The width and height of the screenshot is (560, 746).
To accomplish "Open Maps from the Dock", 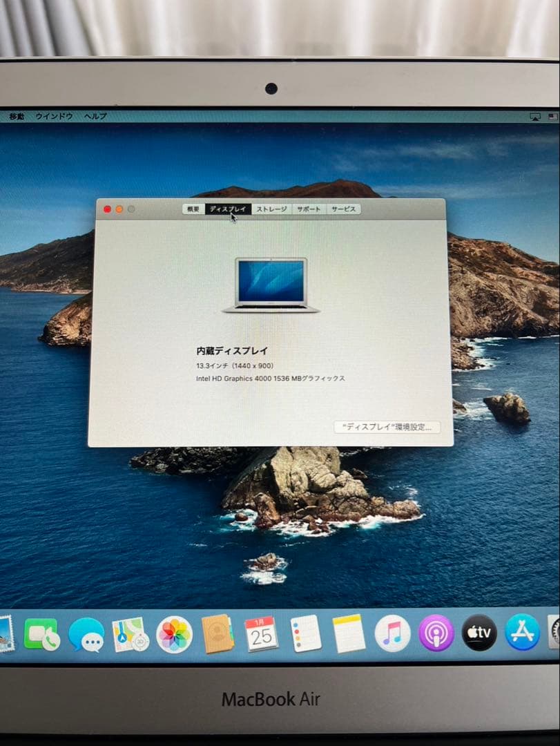I will [x=131, y=635].
